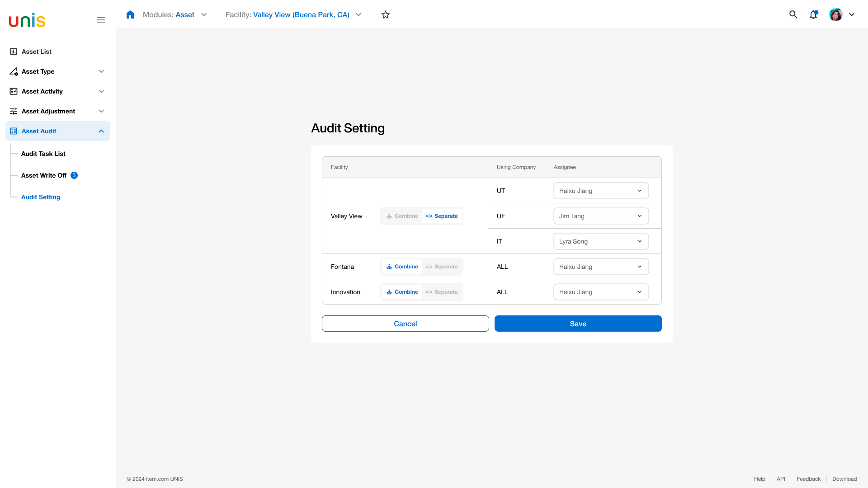Expand Asset Activity chevron
Viewport: 868px width, 488px height.
tap(101, 91)
